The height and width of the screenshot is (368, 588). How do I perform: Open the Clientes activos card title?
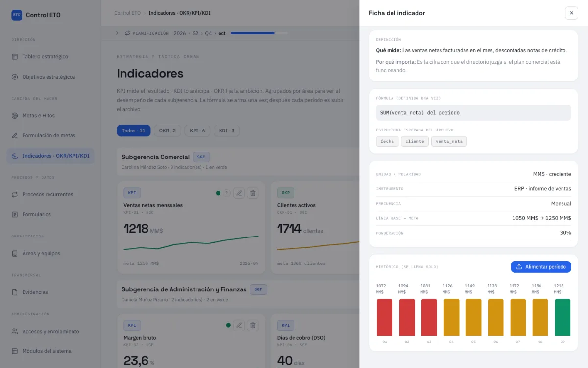coord(296,205)
